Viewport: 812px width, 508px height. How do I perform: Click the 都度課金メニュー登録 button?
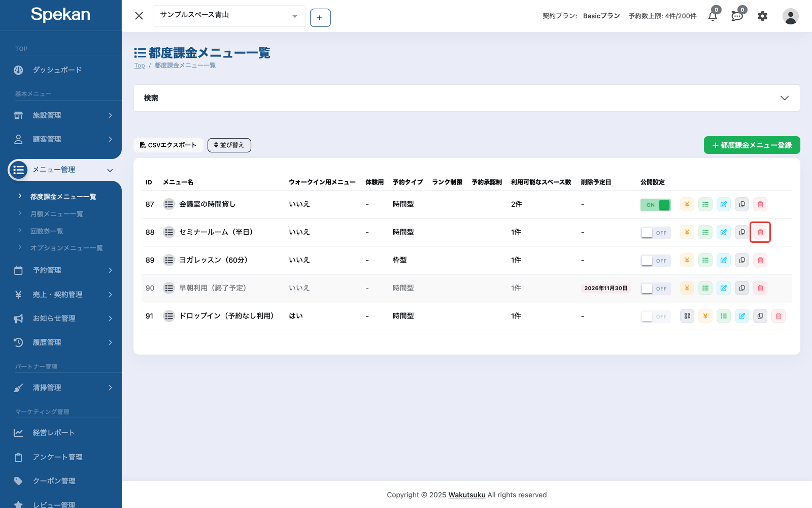[x=752, y=145]
